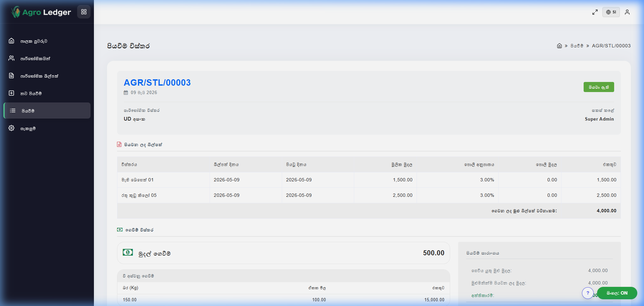Click the red document icon of settled bills
The width and height of the screenshot is (644, 306).
(x=119, y=144)
